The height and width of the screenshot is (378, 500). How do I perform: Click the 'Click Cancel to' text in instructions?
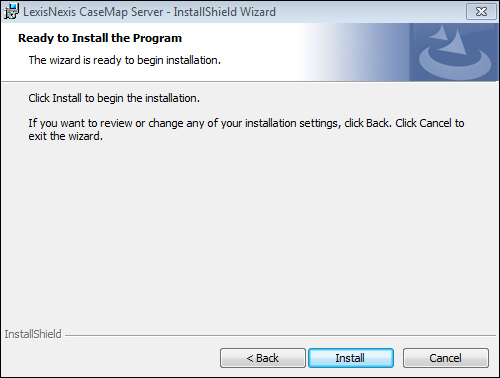[430, 123]
